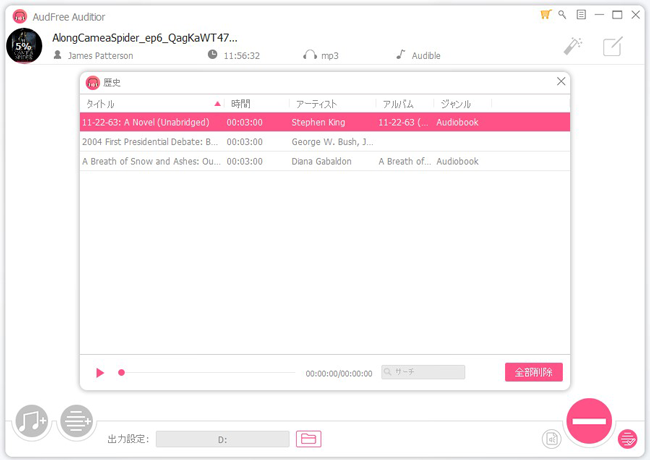Screen dimensions: 650x460
Task: Click artist Stephen King cell
Action: point(318,122)
